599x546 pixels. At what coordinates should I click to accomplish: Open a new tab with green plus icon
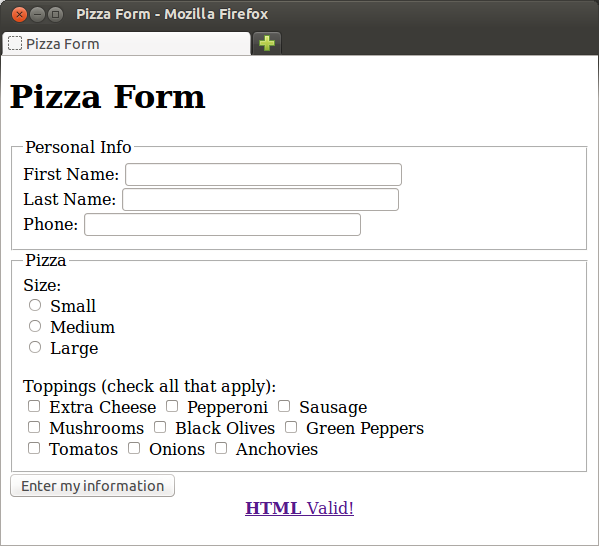tap(267, 43)
